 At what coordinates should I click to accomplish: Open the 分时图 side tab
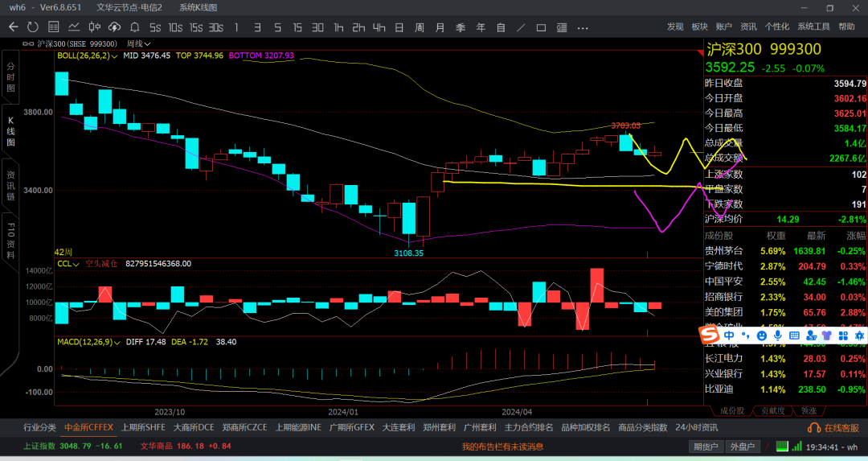pos(10,77)
